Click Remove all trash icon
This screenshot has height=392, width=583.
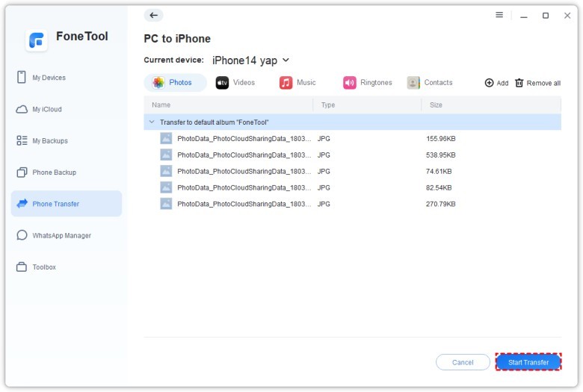click(x=519, y=83)
